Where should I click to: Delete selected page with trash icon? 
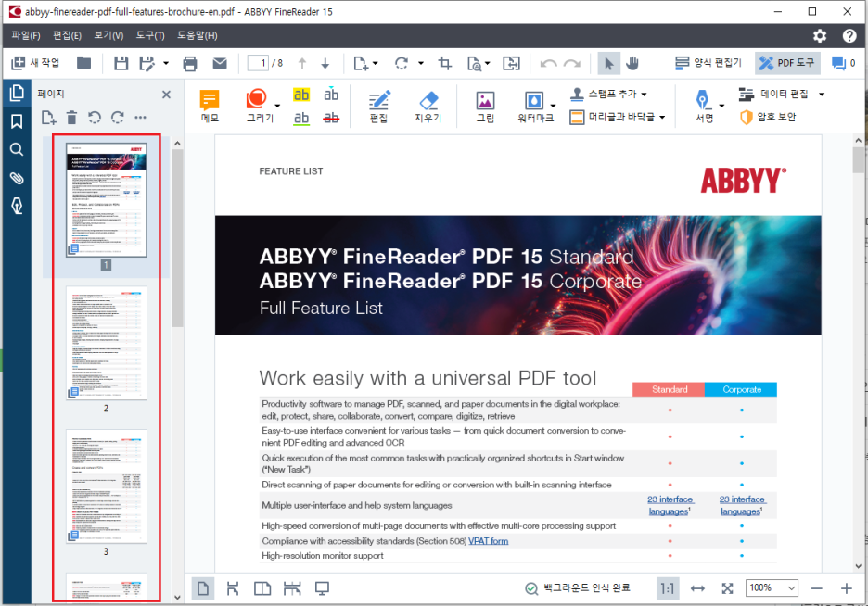pyautogui.click(x=71, y=118)
